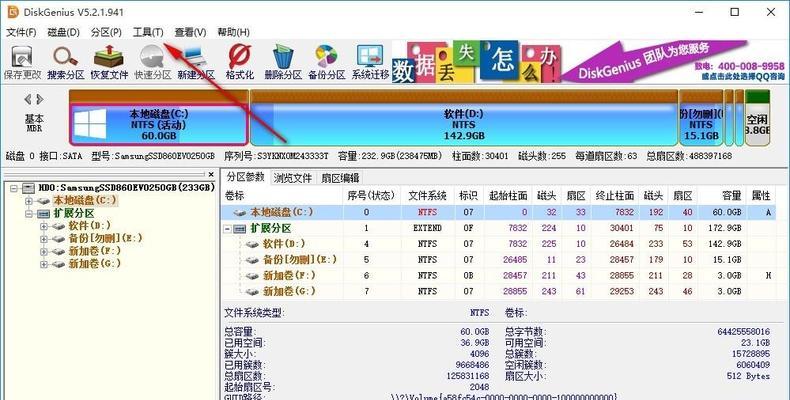Viewport: 790px width, 400px height.
Task: Click the 软件(D:) drive icon in tree
Action: [59, 226]
